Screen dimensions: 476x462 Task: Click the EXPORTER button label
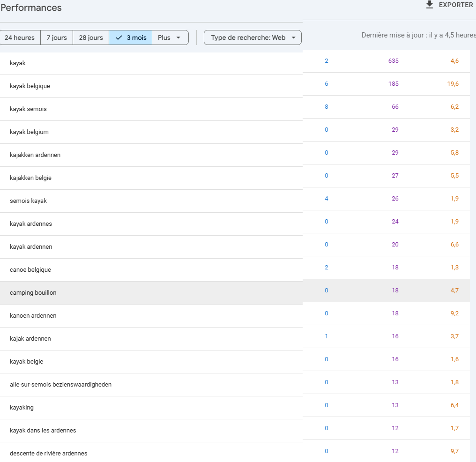pyautogui.click(x=456, y=5)
